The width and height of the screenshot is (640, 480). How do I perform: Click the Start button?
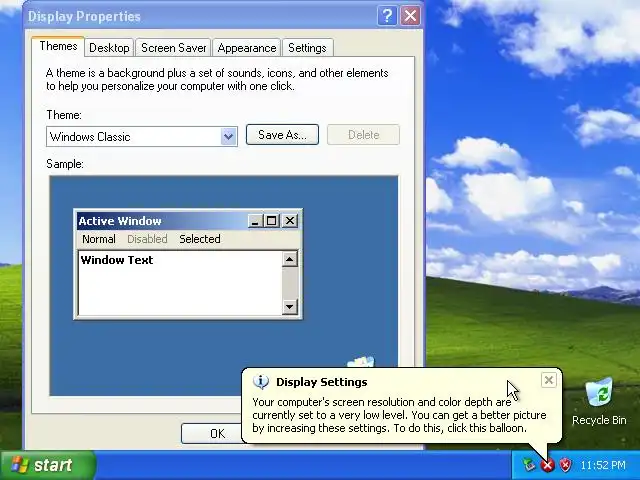tap(48, 465)
